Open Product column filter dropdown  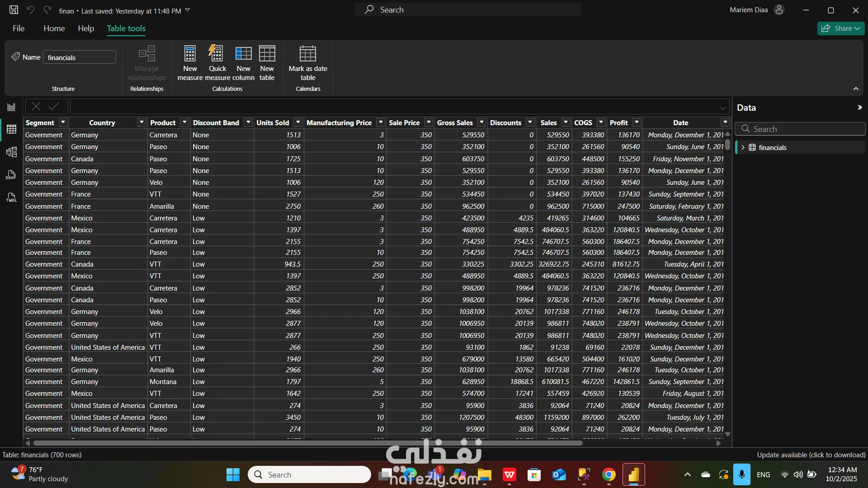click(184, 122)
